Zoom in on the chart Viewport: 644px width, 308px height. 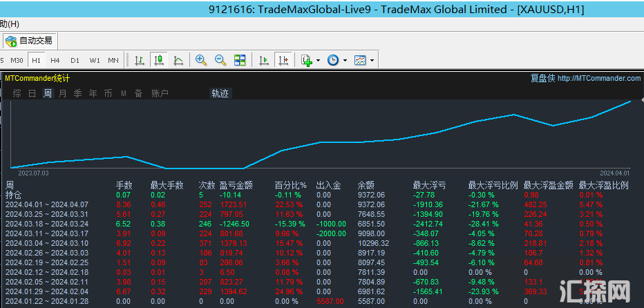201,61
